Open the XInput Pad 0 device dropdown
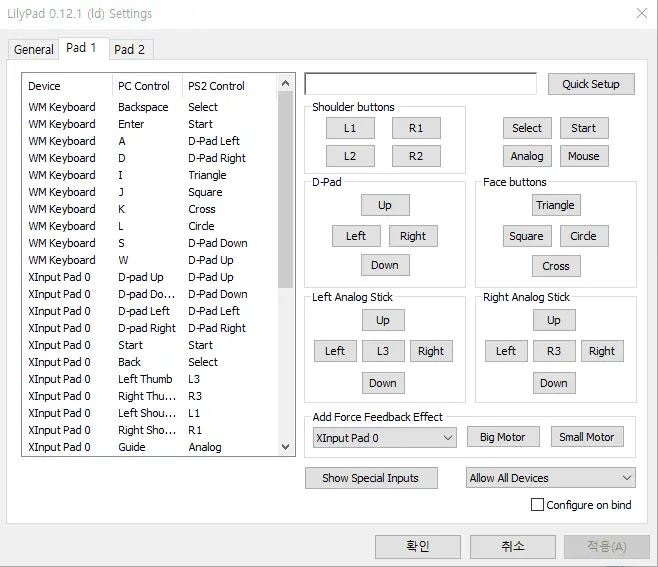 click(x=384, y=438)
